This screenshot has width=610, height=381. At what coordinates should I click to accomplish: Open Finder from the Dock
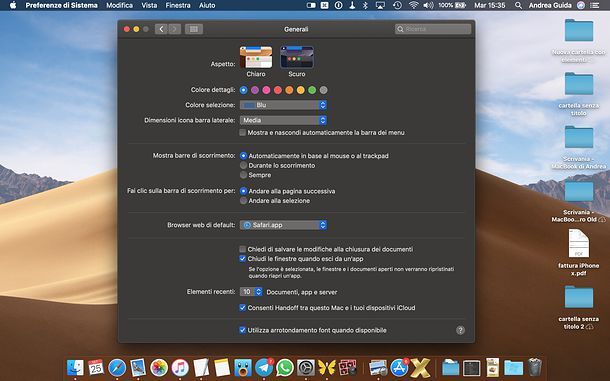tap(75, 367)
